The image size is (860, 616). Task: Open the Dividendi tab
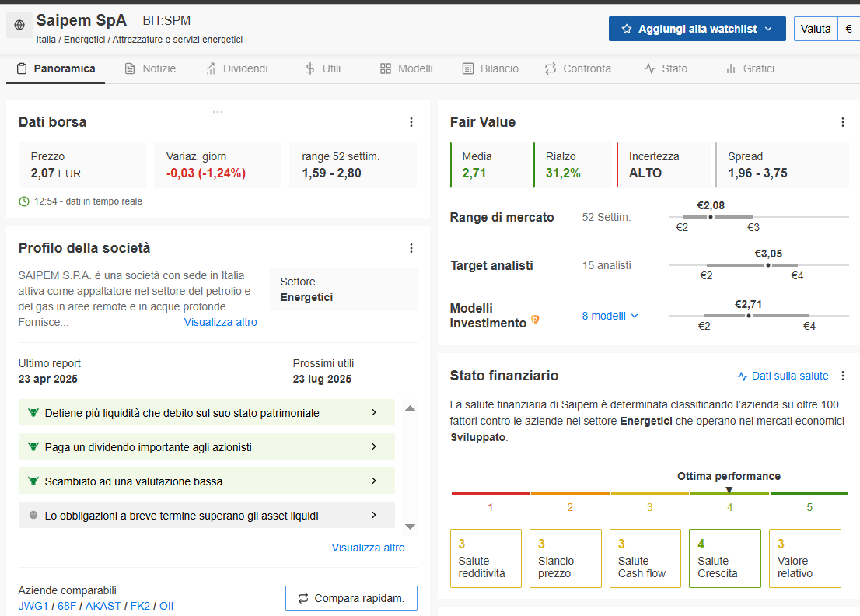237,68
